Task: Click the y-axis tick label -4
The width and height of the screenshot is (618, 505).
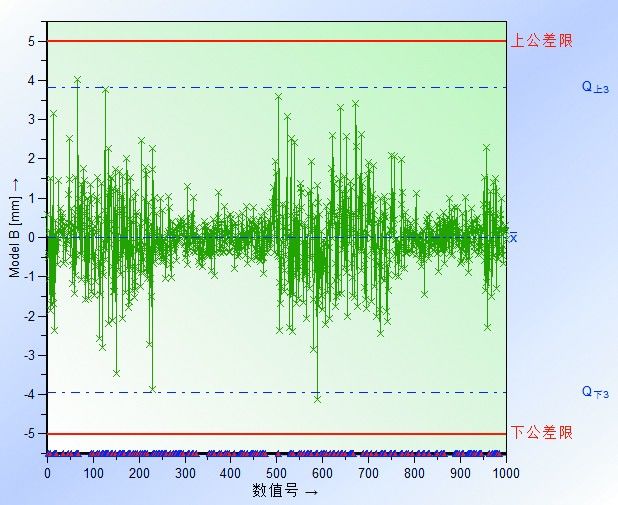Action: pos(31,394)
